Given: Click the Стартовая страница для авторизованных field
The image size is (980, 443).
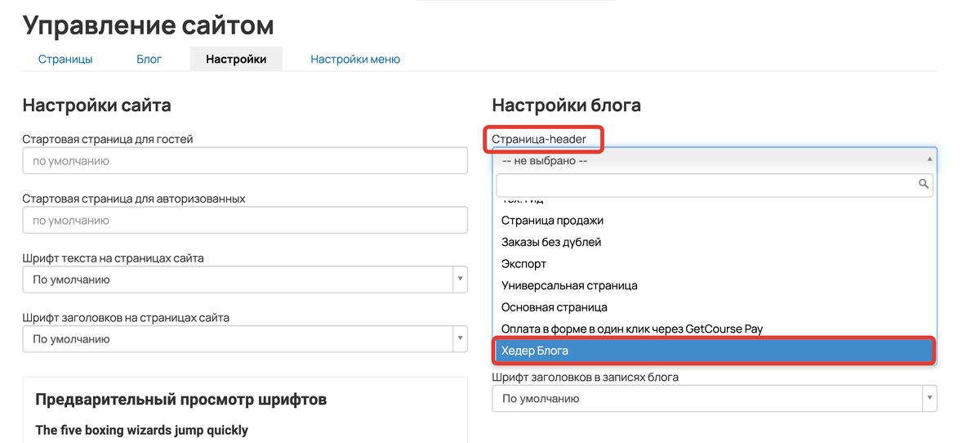Looking at the screenshot, I should point(245,221).
